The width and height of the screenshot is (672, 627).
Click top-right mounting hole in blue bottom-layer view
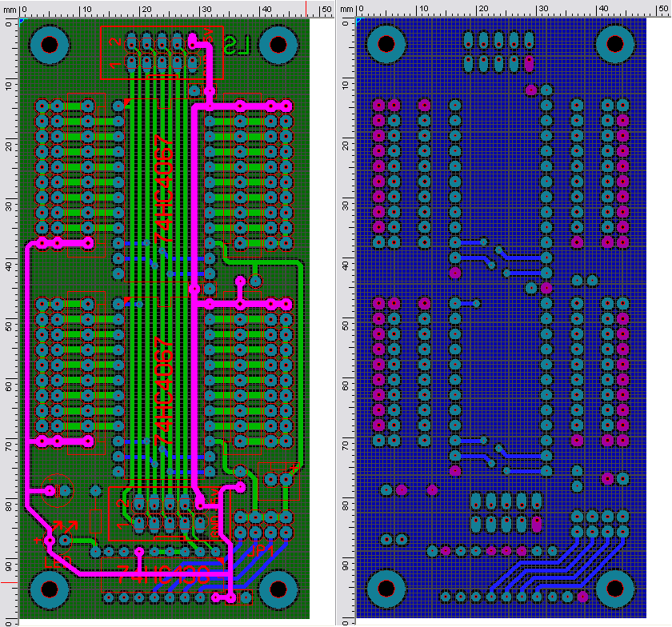615,44
